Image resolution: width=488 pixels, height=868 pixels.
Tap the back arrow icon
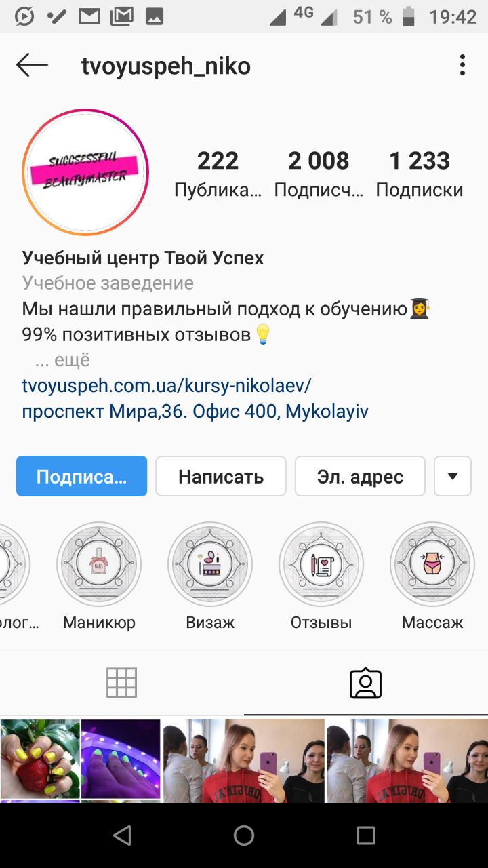32,66
